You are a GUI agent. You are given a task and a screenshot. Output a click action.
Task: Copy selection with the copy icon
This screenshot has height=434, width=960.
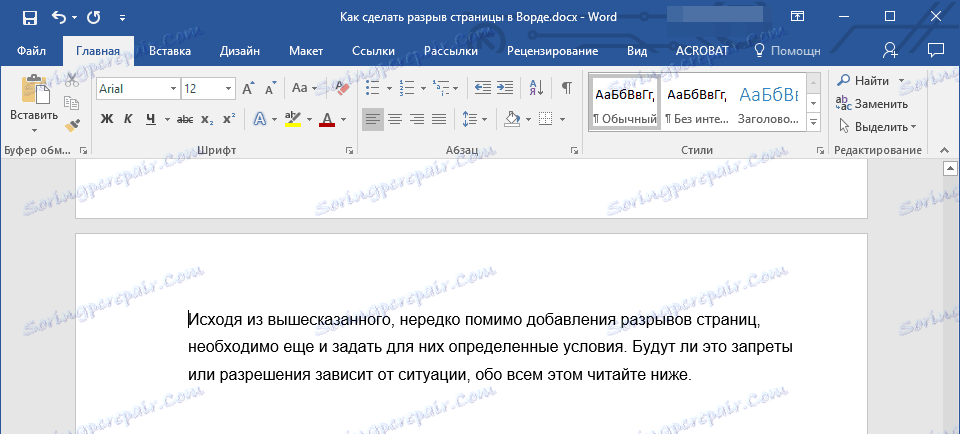pyautogui.click(x=72, y=102)
